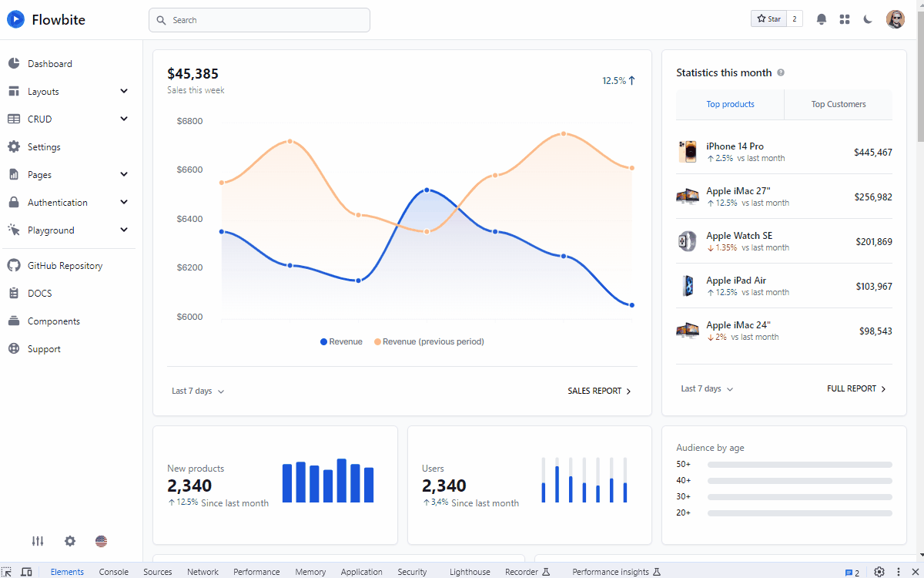Image resolution: width=924 pixels, height=578 pixels.
Task: Open the notifications bell icon
Action: tap(821, 18)
